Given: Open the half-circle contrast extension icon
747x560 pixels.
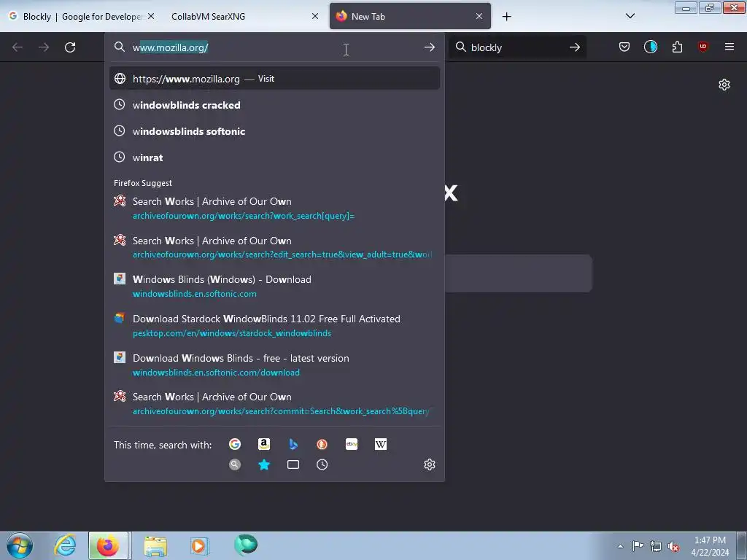Looking at the screenshot, I should (650, 47).
